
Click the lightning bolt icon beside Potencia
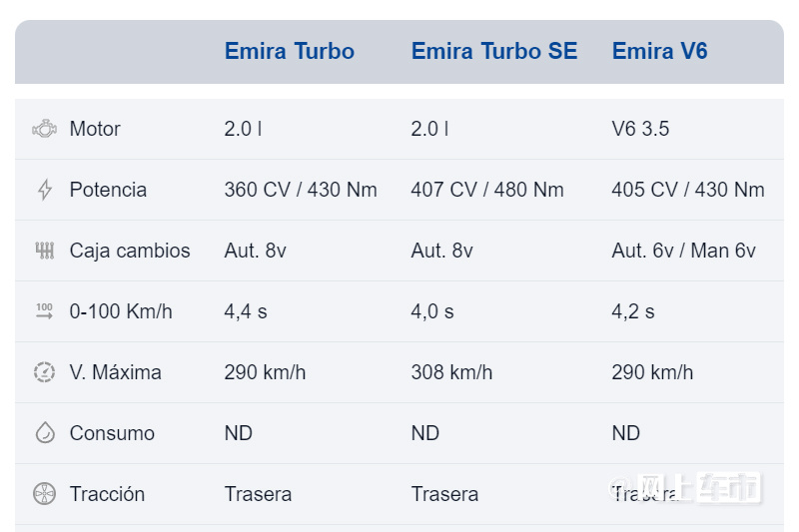[45, 190]
